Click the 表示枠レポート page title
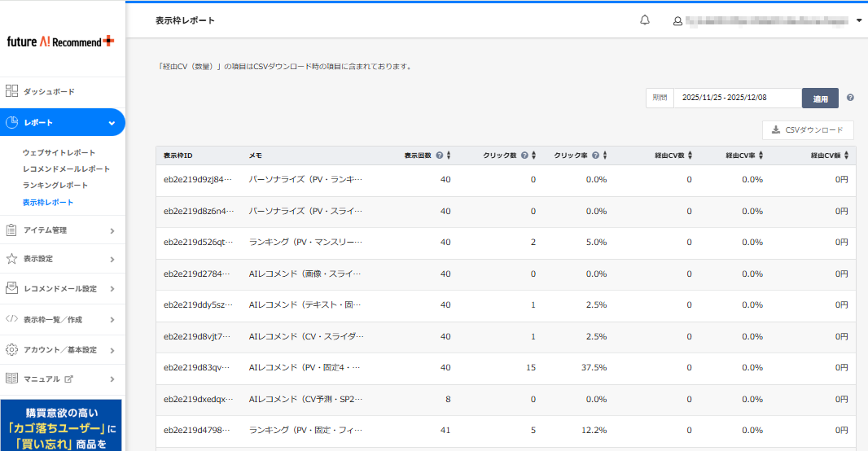 click(x=185, y=20)
